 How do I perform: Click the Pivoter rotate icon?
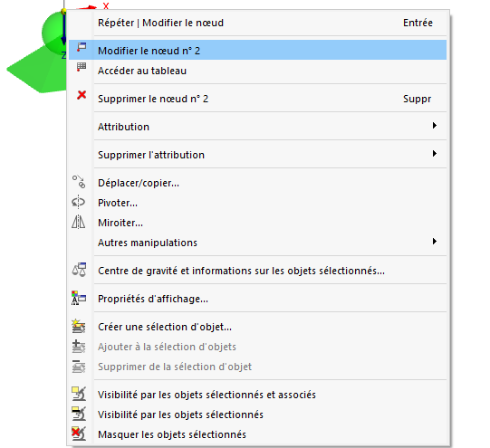click(x=79, y=202)
